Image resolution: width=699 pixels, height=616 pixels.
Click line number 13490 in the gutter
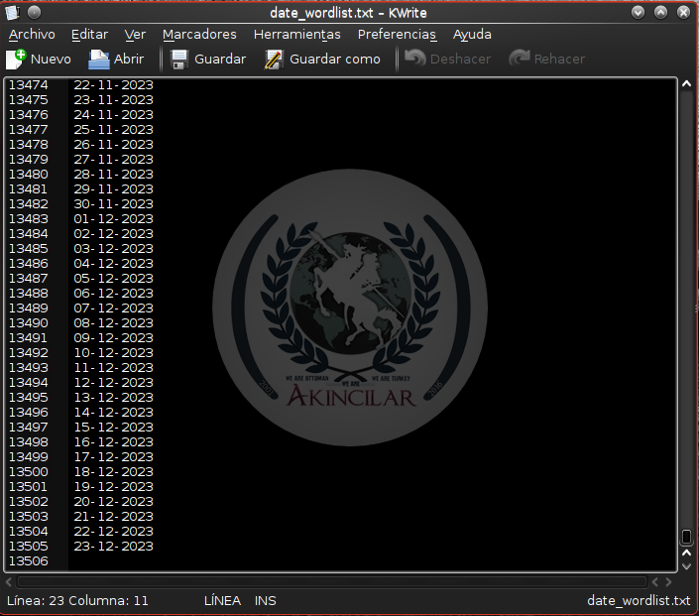(29, 323)
